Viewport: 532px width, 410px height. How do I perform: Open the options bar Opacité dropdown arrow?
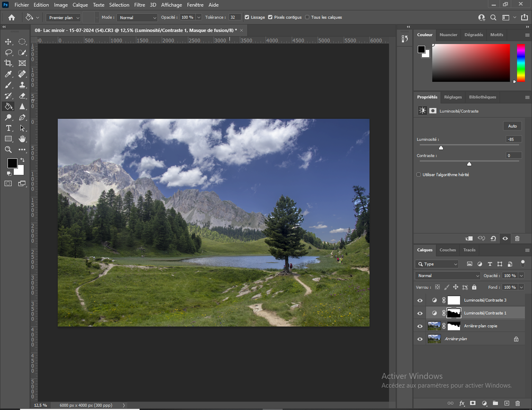[199, 17]
